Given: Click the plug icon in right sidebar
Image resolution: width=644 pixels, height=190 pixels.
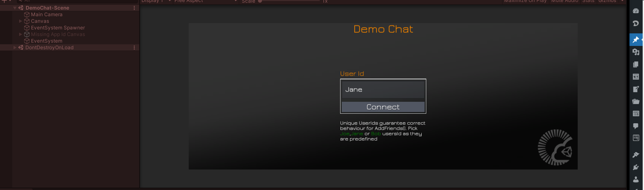Looking at the screenshot, I should pos(636,167).
